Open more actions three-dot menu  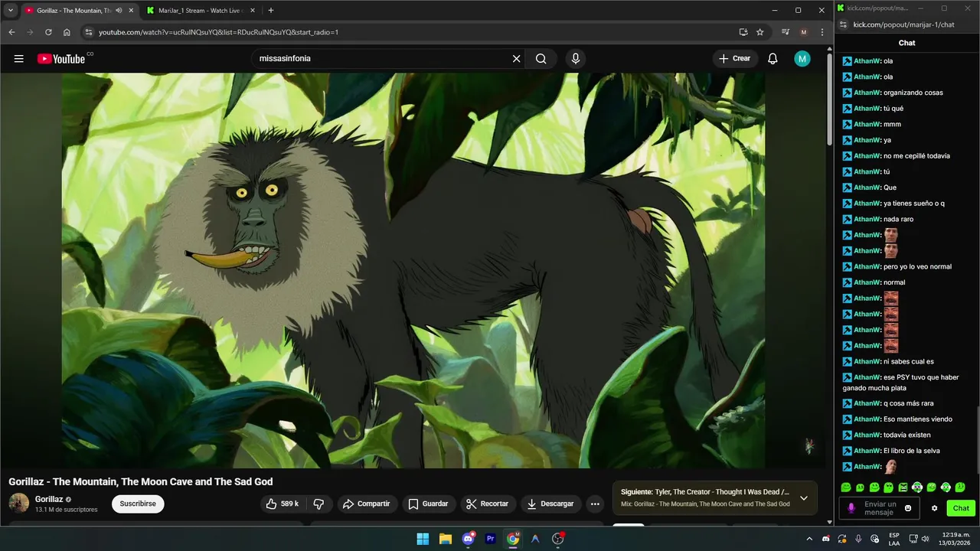click(x=595, y=504)
